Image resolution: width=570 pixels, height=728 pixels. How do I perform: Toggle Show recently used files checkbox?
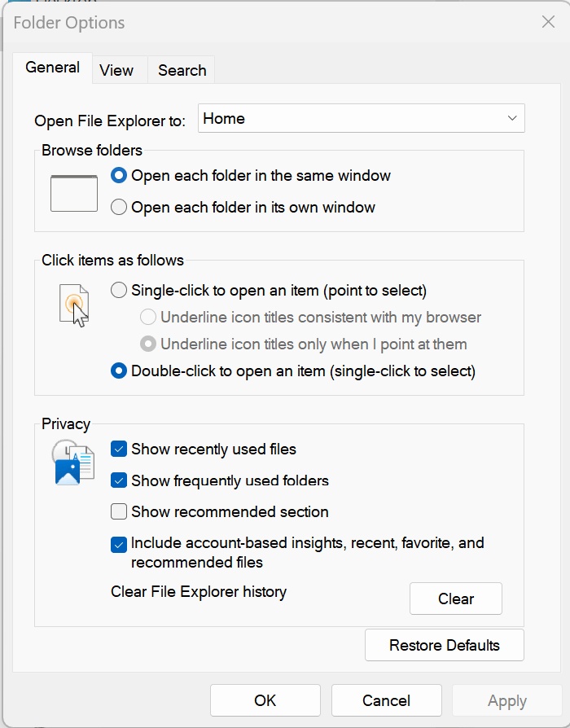click(119, 449)
